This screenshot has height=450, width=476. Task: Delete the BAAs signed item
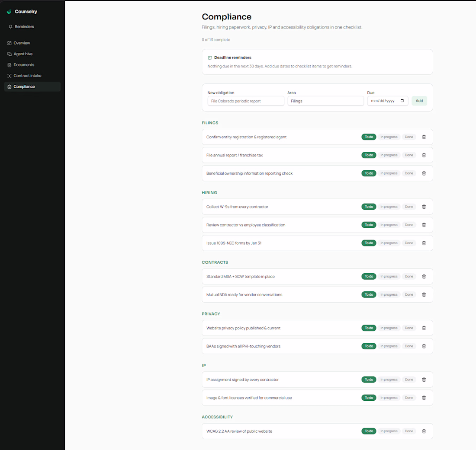pyautogui.click(x=424, y=346)
